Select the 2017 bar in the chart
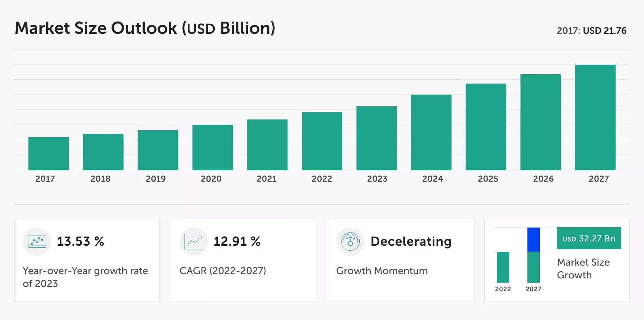Screen dimensions: 644x320 click(49, 154)
